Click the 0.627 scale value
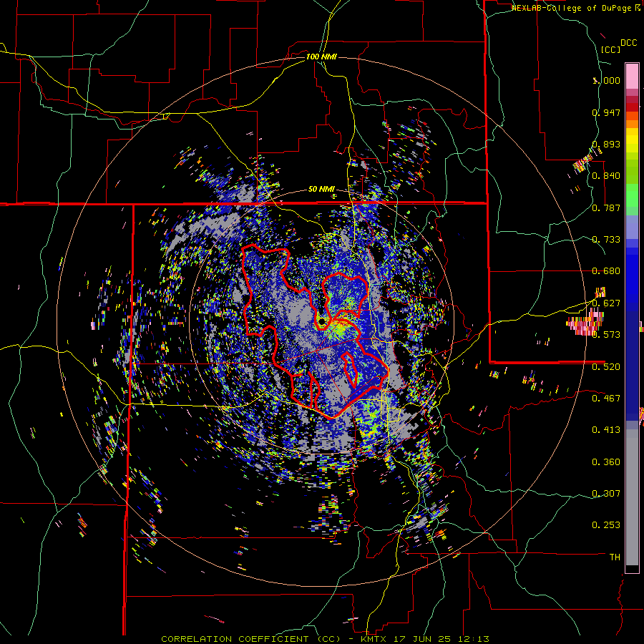The image size is (644, 644). (x=606, y=303)
